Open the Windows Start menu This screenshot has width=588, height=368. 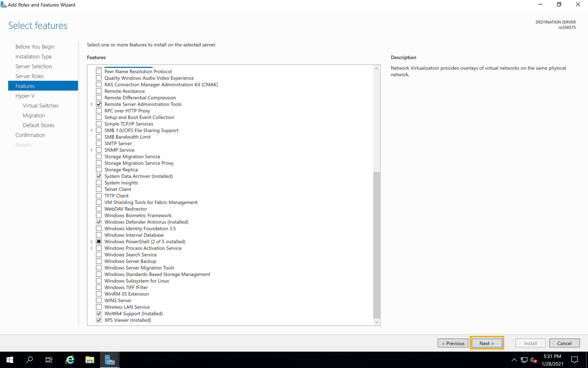tap(9, 360)
